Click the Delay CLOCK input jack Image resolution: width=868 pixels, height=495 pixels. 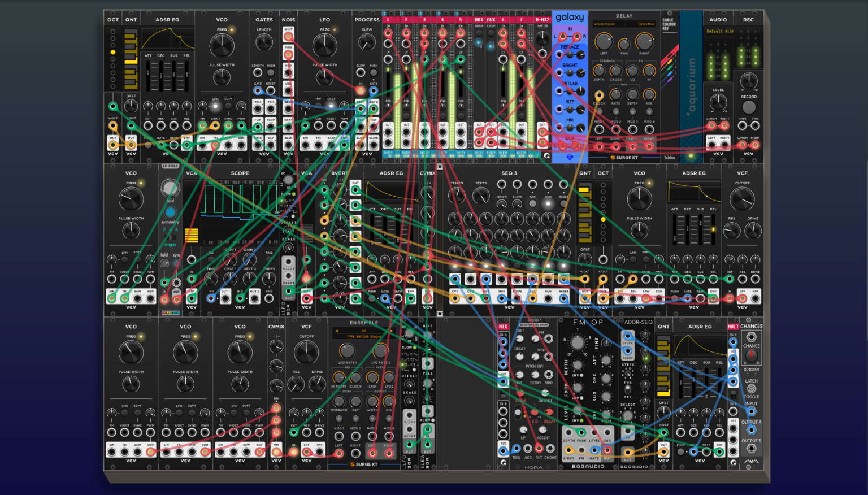pos(599,97)
